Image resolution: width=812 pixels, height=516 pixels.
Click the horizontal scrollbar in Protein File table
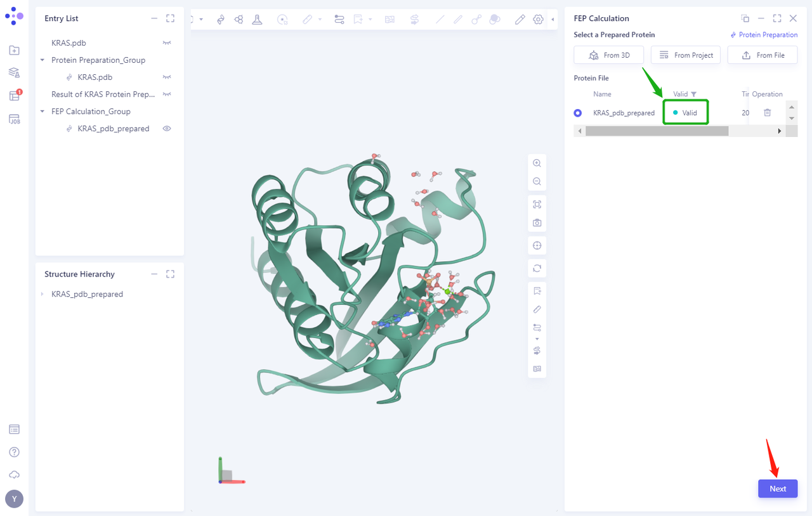pos(657,131)
